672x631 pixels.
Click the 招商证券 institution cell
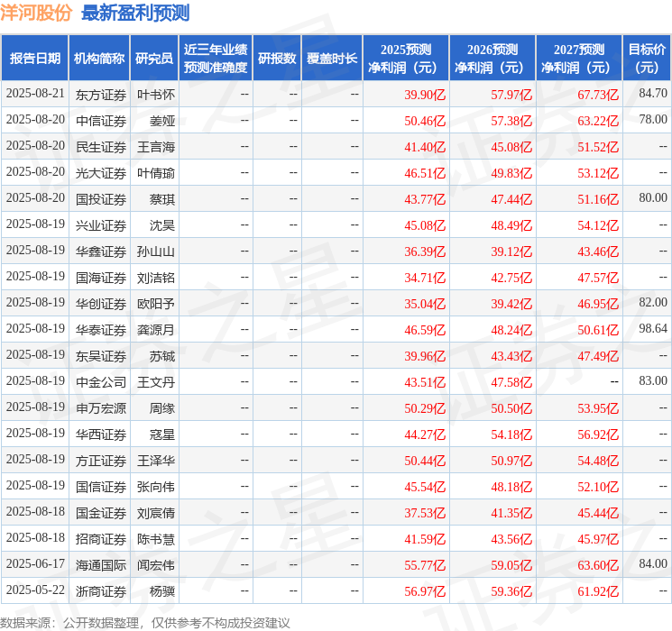pos(101,539)
